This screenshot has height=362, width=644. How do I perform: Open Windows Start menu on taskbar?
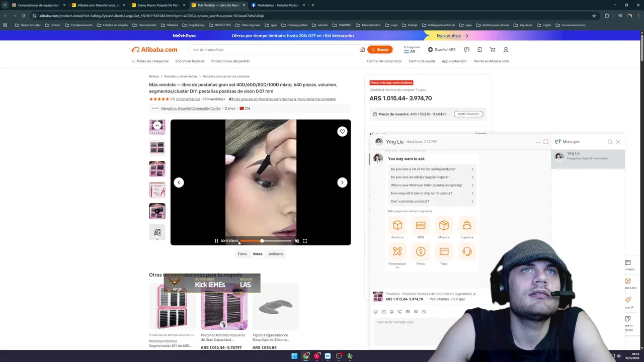coord(294,356)
